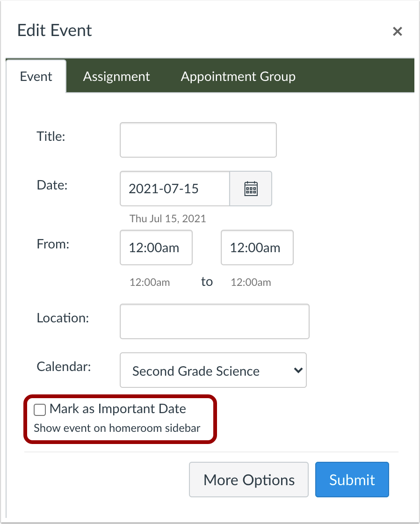This screenshot has height=524, width=420.
Task: Click the More Options button
Action: coord(248,480)
